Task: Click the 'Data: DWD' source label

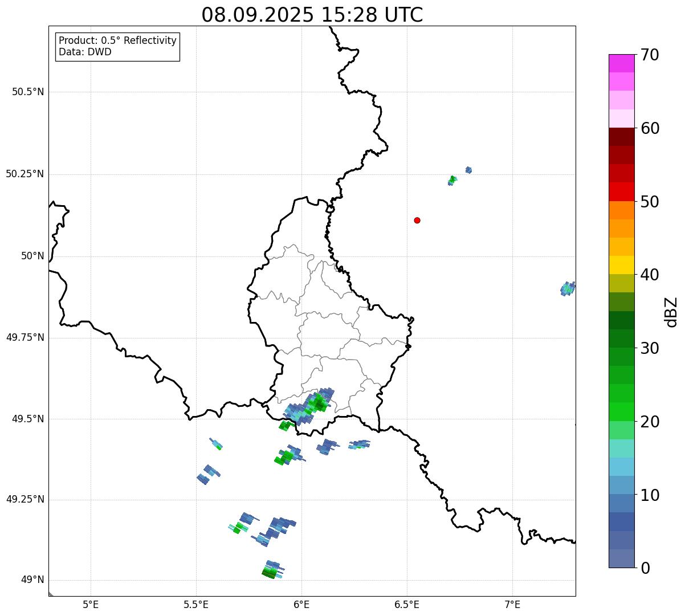Action: tap(85, 52)
